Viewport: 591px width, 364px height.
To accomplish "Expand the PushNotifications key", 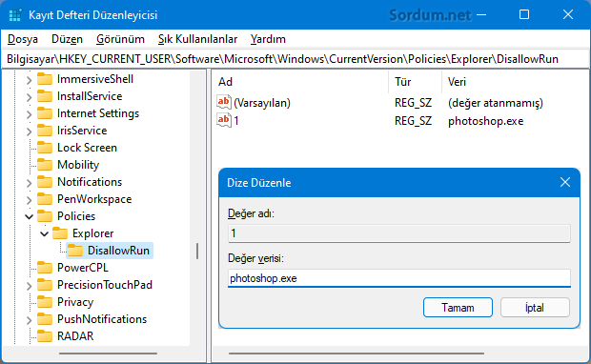I will coord(29,320).
